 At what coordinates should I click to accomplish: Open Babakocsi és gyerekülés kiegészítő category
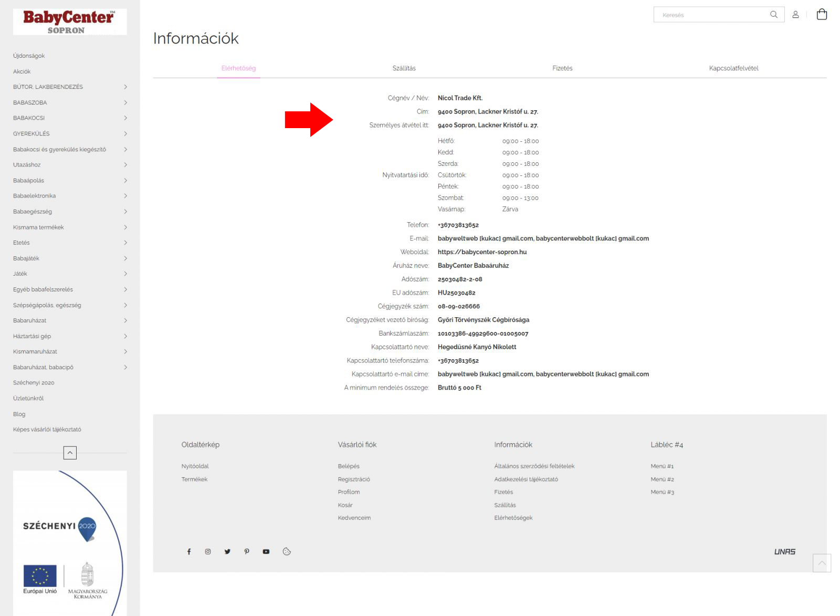point(59,149)
